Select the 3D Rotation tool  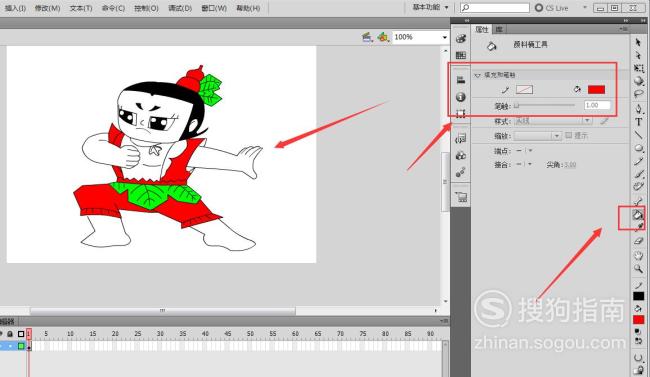[638, 81]
